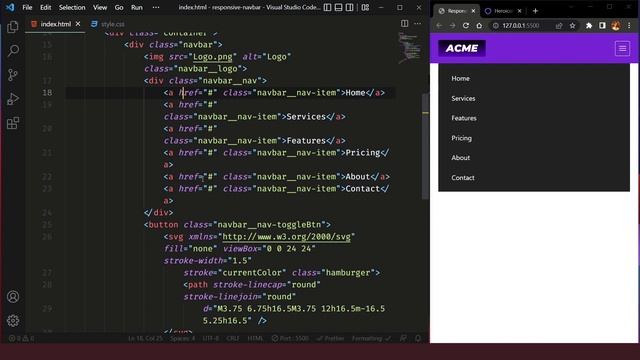Open the Source Control view
Viewport: 640px width, 360px height.
[x=13, y=75]
